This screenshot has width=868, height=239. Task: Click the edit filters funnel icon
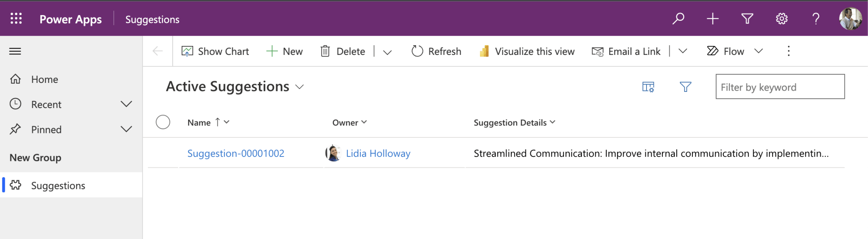point(685,87)
